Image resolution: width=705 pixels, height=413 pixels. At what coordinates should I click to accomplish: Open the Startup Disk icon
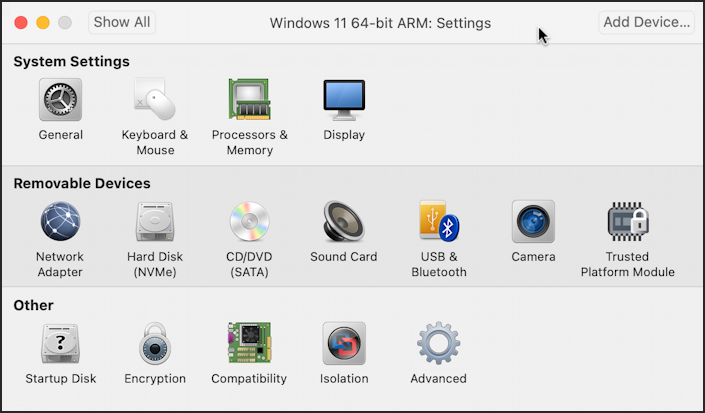(60, 344)
